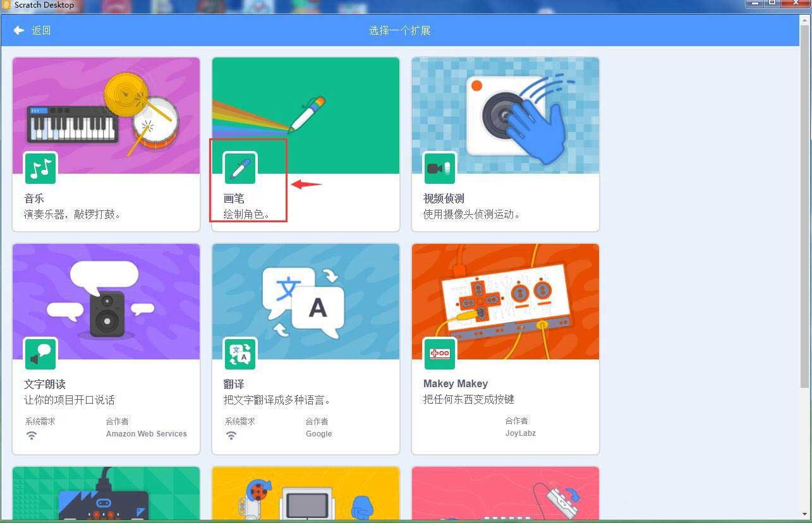Open the 视频侦测 waving hand banner

[x=506, y=116]
